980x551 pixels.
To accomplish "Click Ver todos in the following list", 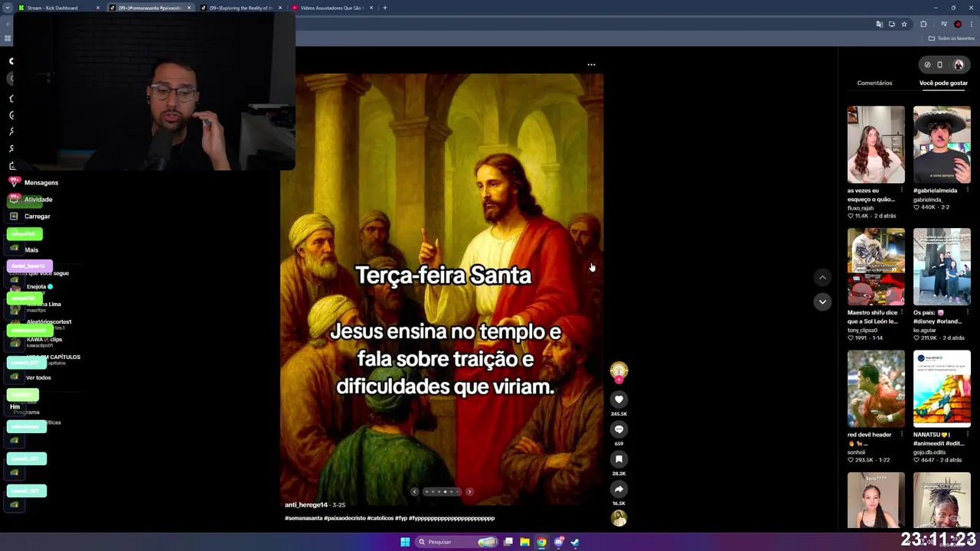I will 38,378.
